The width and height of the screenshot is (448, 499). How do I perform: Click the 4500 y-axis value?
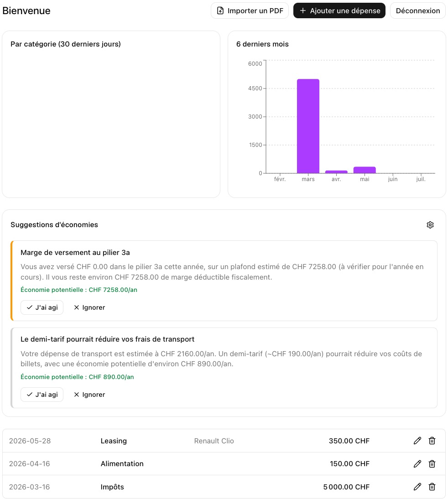(255, 88)
